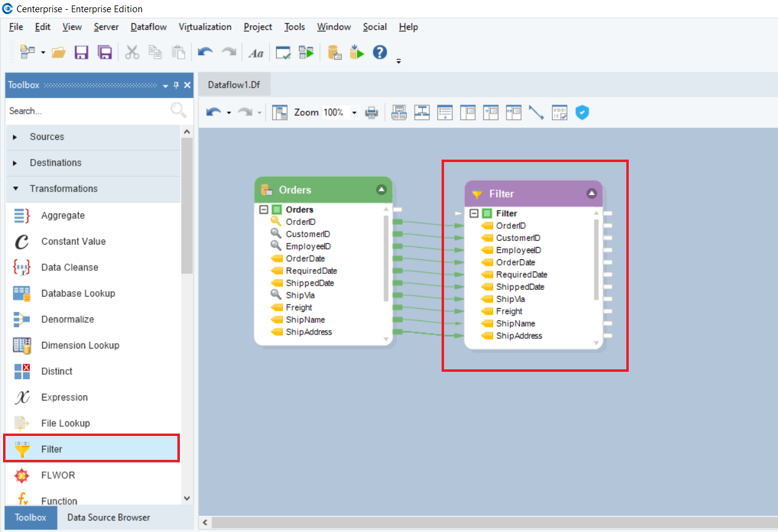The image size is (778, 532).
Task: Click the blue shield icon in dataflow toolbar
Action: [582, 113]
